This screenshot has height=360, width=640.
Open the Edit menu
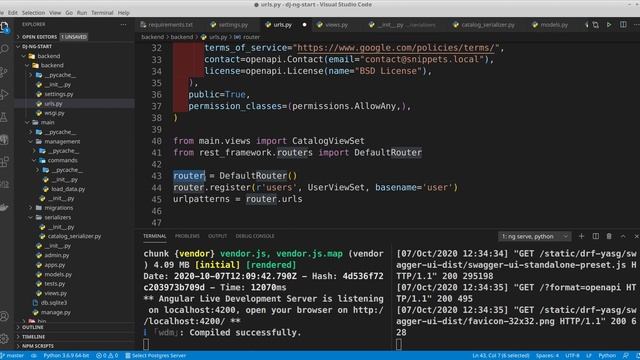click(13, 13)
